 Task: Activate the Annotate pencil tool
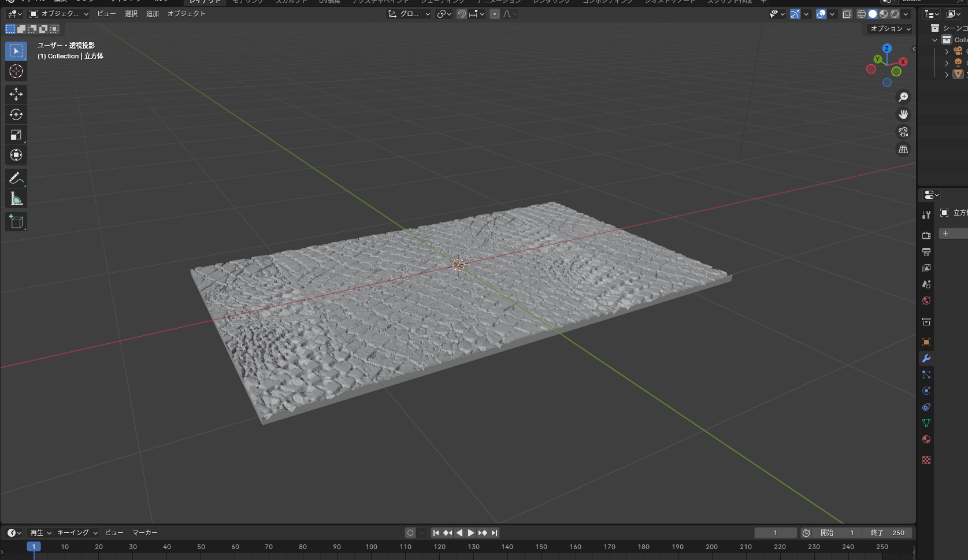(x=16, y=179)
